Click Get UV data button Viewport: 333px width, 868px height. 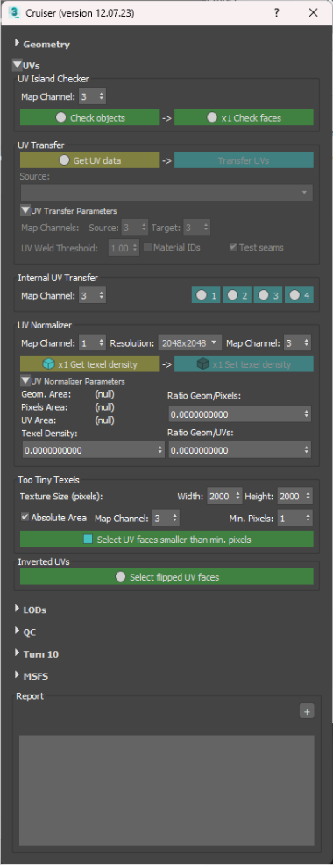[89, 160]
